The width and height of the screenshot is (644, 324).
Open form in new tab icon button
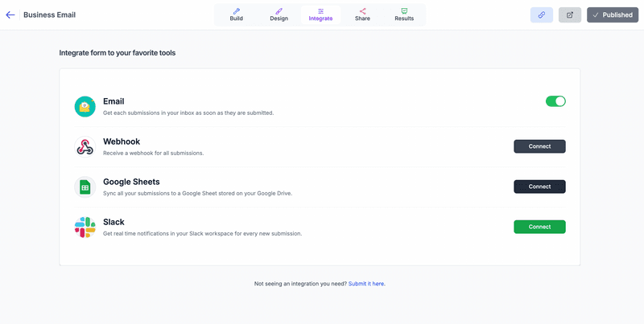tap(570, 14)
